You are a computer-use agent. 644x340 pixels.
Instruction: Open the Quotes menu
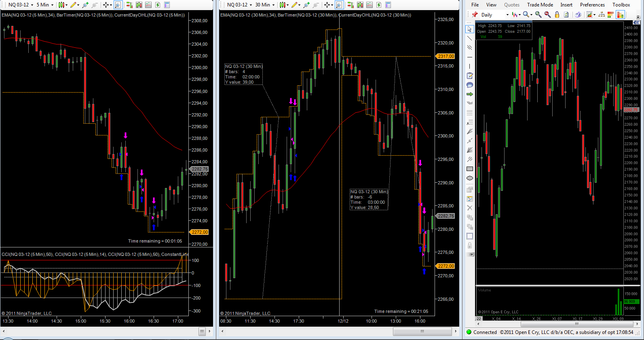click(x=512, y=5)
